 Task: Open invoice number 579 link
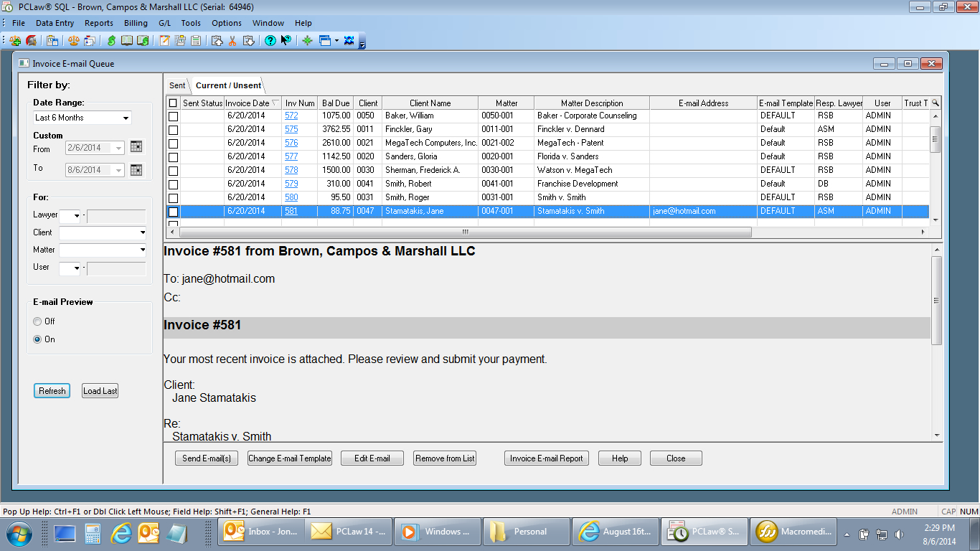point(291,184)
